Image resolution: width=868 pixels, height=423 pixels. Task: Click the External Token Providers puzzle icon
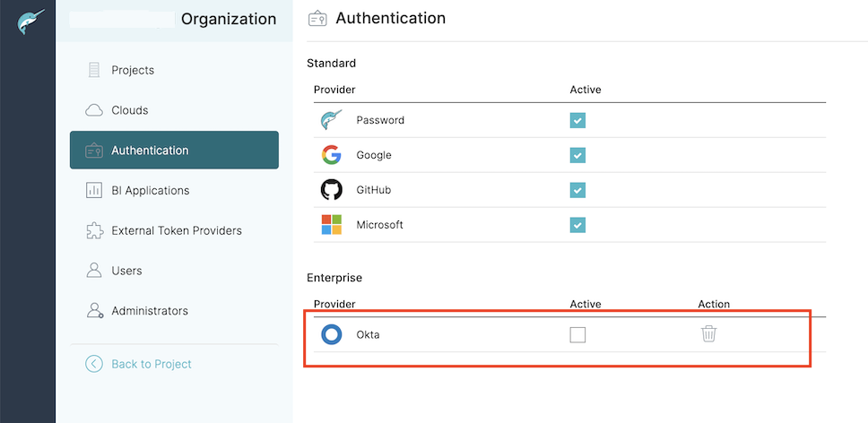[94, 230]
